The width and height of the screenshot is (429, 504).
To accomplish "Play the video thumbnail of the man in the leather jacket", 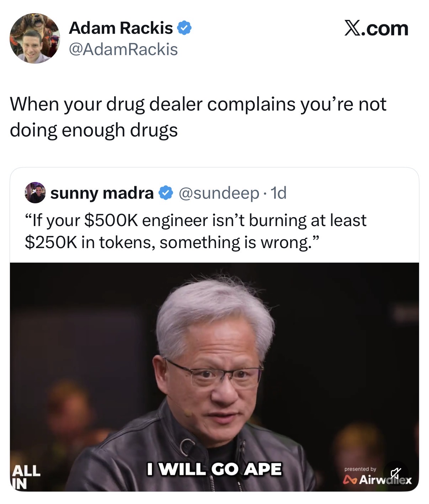I will click(214, 377).
